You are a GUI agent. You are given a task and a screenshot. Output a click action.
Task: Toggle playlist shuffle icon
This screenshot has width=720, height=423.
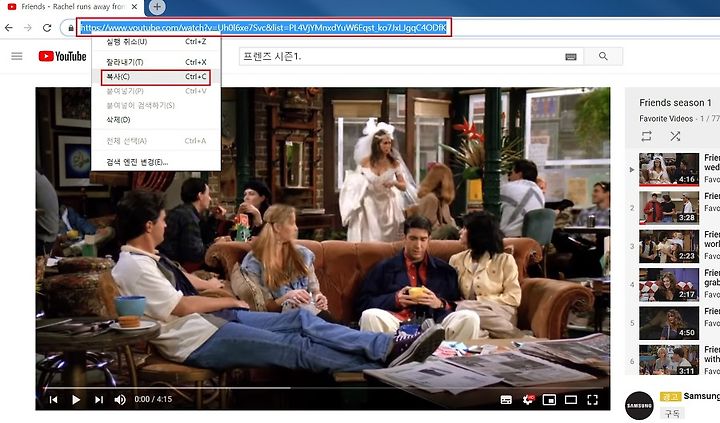click(x=675, y=136)
